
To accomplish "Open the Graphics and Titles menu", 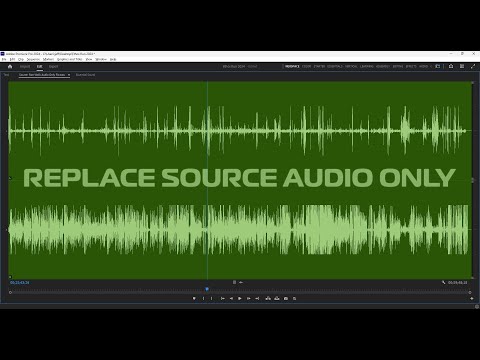I will (69, 59).
